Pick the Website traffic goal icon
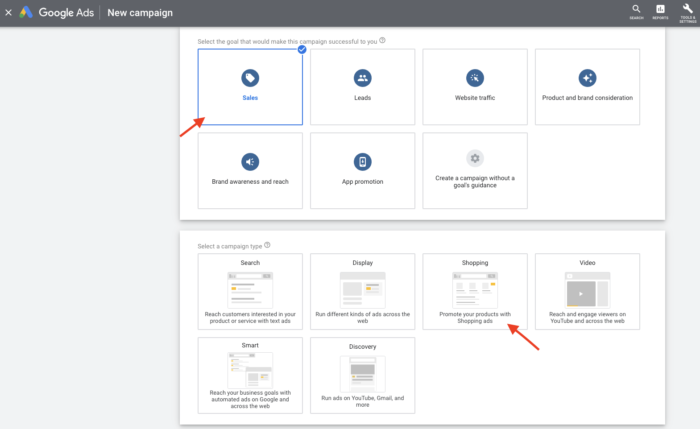700x429 pixels. pyautogui.click(x=474, y=78)
